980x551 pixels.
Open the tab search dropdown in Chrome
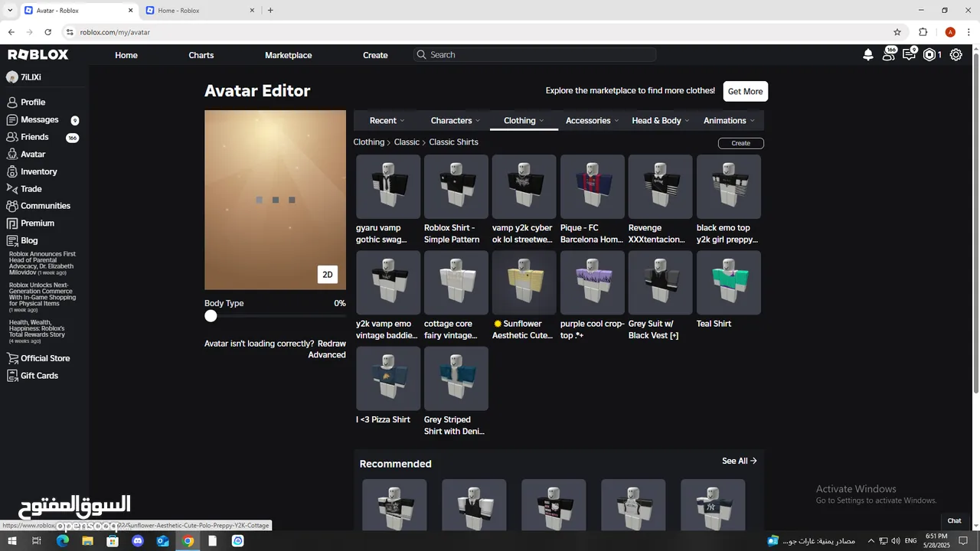click(x=10, y=11)
